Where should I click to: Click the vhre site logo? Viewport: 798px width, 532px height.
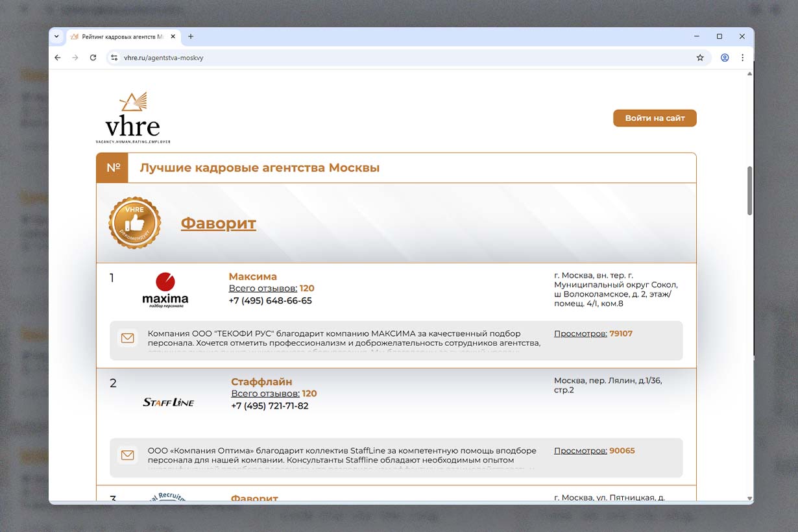click(x=133, y=118)
